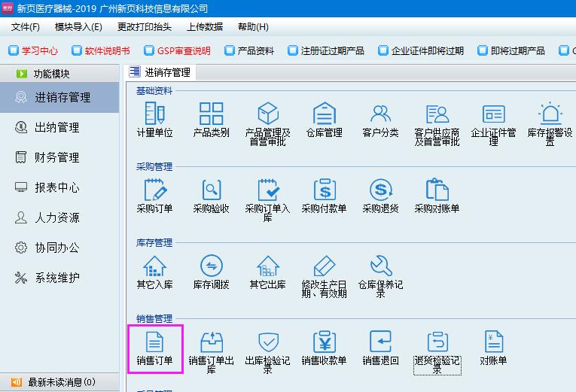This screenshot has height=392, width=576.
Task: Open 系统维护 in the sidebar
Action: tap(56, 278)
